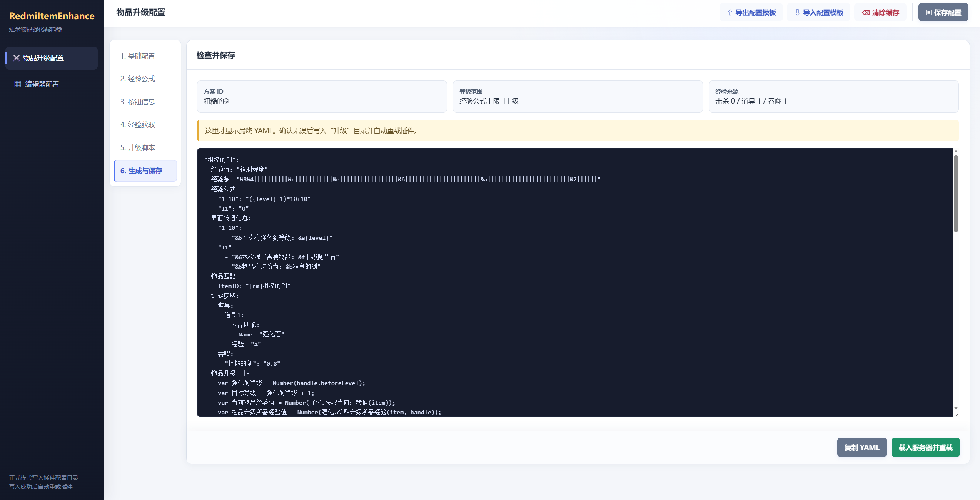The width and height of the screenshot is (980, 500).
Task: Click the scroll-up arrow of the YAML preview
Action: [956, 151]
